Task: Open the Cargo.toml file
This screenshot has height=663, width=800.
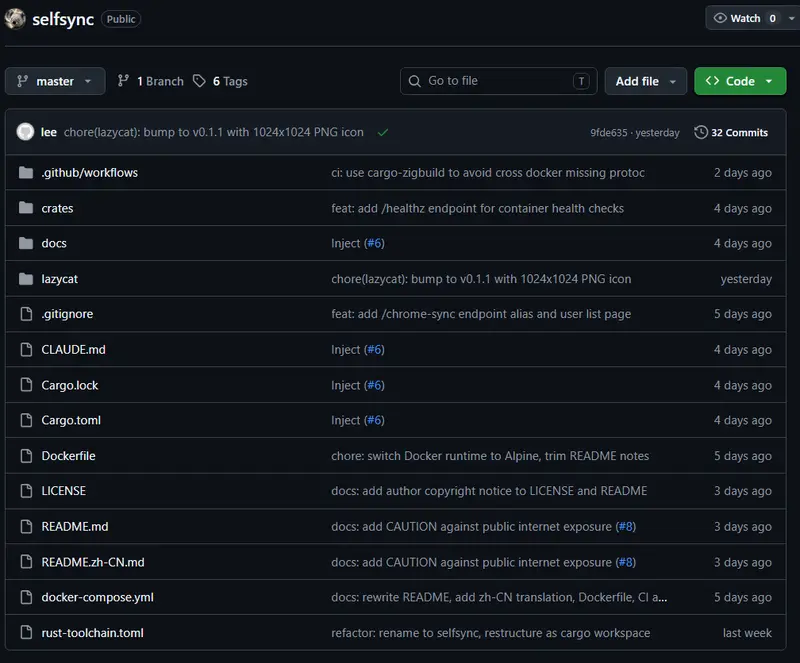Action: coord(71,421)
